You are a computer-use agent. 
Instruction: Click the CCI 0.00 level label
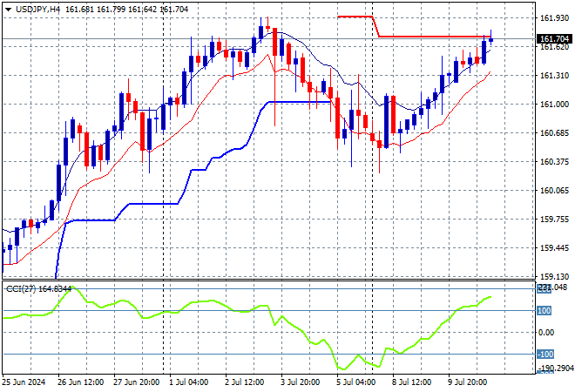tap(546, 333)
